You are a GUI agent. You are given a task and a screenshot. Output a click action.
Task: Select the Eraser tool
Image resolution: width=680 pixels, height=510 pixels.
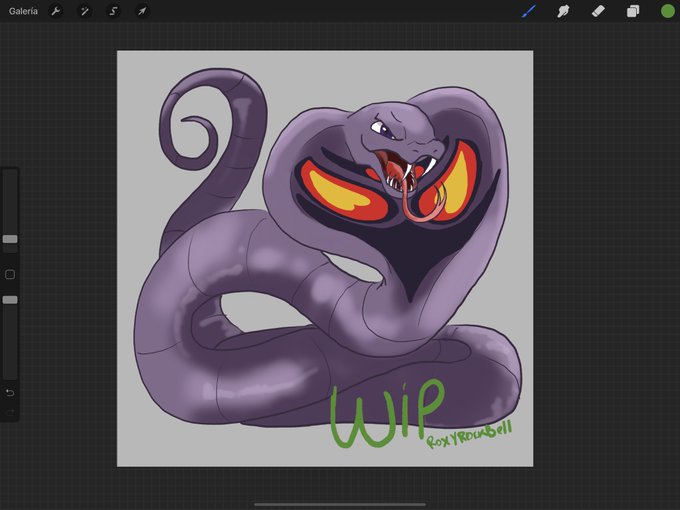point(598,11)
